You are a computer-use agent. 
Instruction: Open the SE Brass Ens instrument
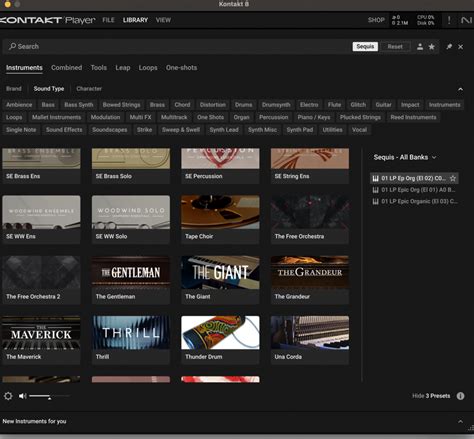[41, 166]
